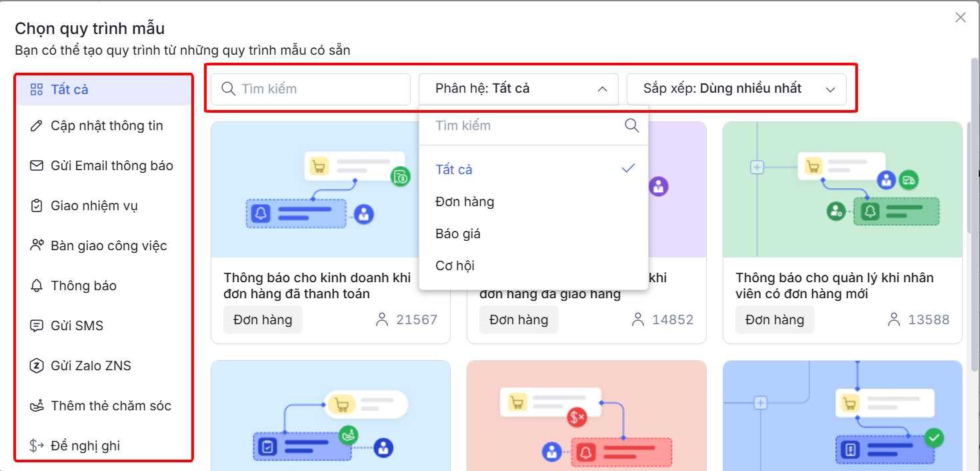Click the chat bubble icon for Gửi SMS
Image resolution: width=980 pixels, height=471 pixels.
[37, 326]
